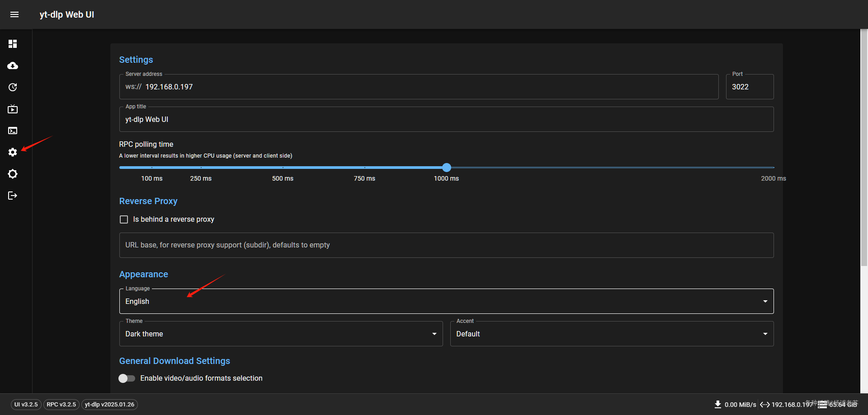Open the Settings gear in sidebar

(13, 152)
